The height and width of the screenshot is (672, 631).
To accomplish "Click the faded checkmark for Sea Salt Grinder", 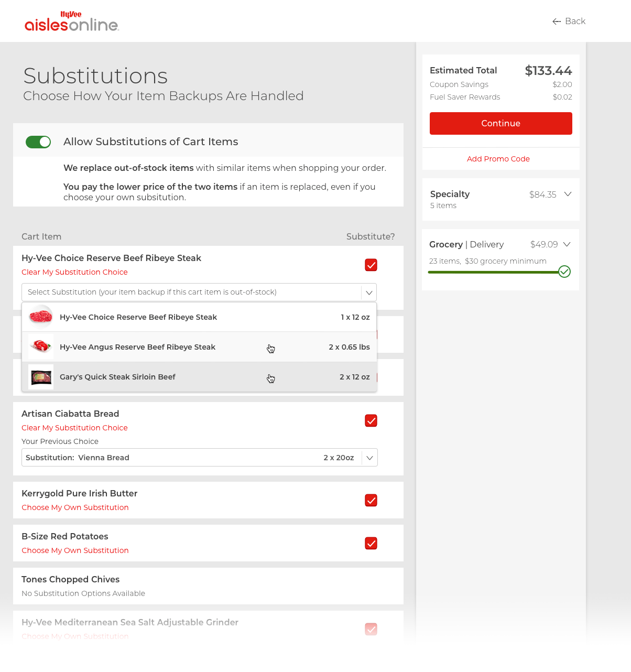I will (371, 629).
